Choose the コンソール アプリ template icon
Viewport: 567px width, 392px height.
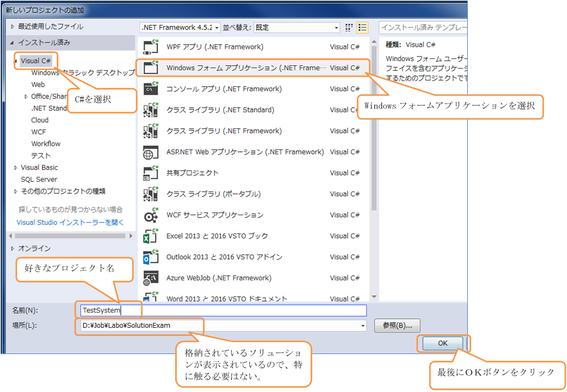[151, 89]
